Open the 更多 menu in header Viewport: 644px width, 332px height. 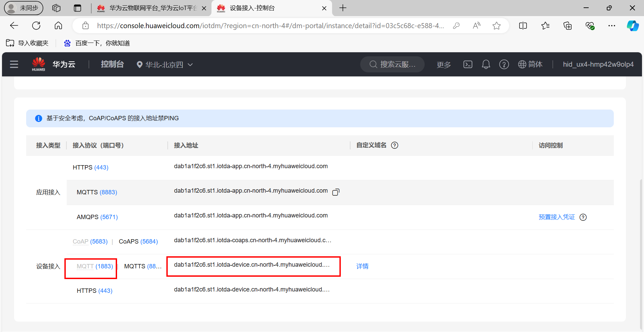(443, 65)
